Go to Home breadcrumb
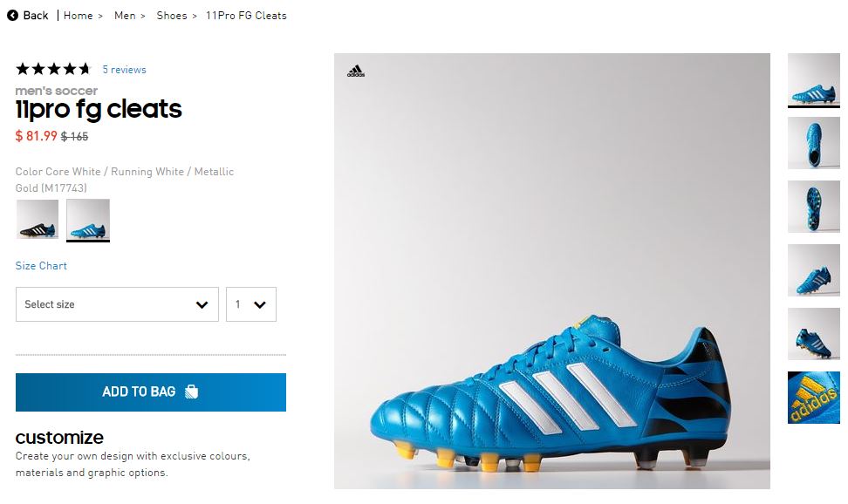The width and height of the screenshot is (848, 504). click(x=78, y=16)
